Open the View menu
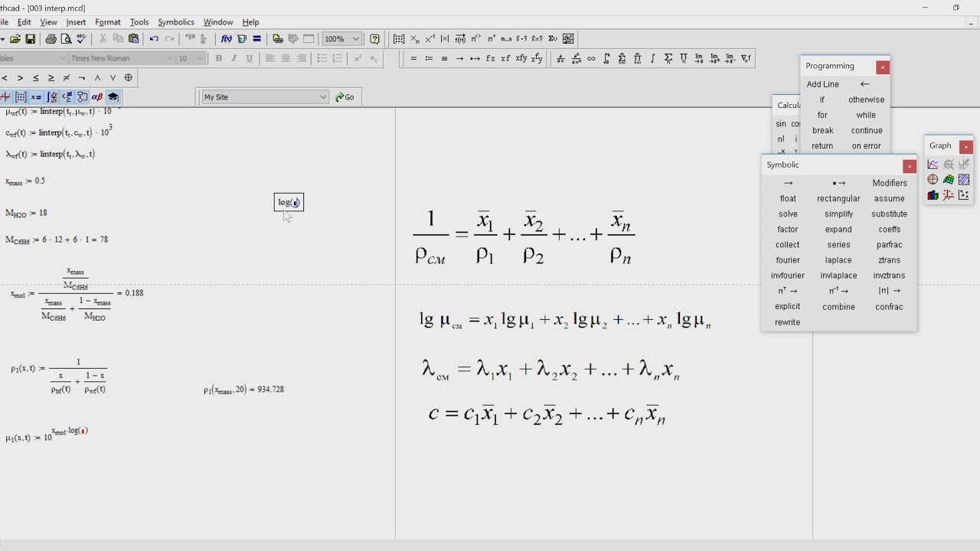The height and width of the screenshot is (551, 980). point(48,22)
